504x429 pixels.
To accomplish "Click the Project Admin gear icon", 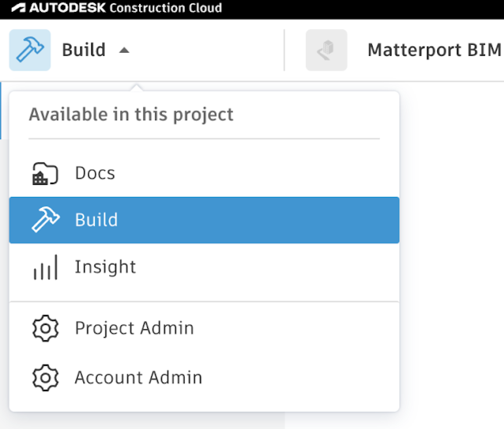I will [x=46, y=328].
